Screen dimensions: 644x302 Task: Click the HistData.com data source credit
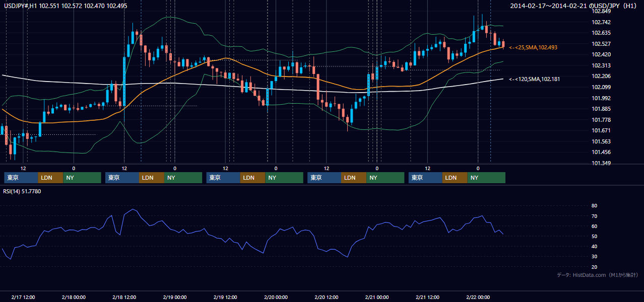(597, 275)
